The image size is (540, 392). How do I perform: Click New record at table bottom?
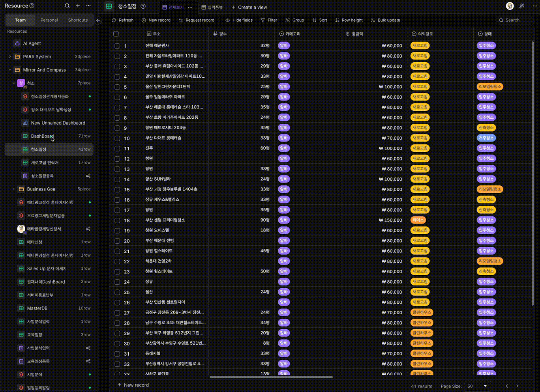(x=133, y=385)
